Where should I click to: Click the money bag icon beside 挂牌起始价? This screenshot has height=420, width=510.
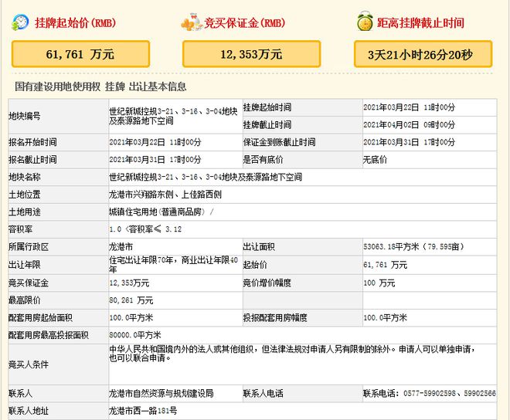tap(20, 23)
